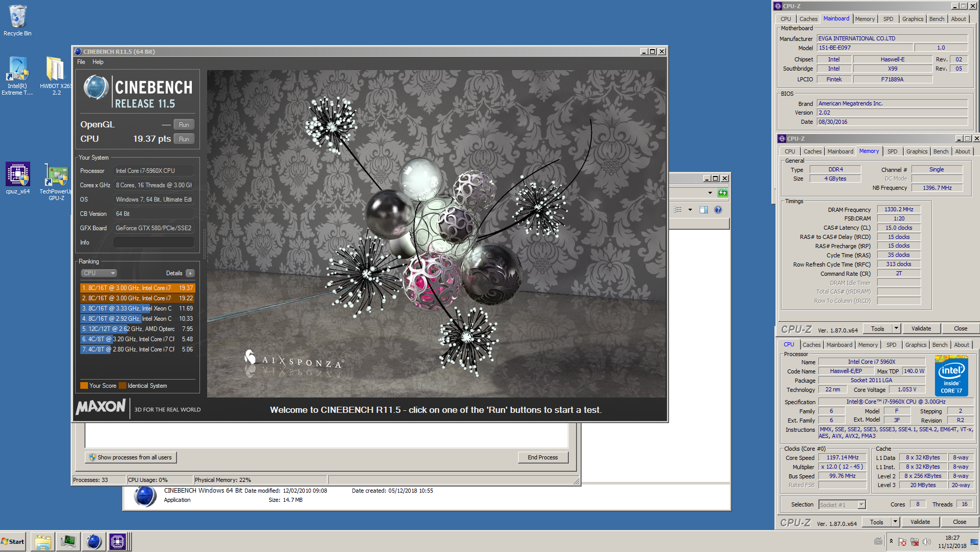Open the Cinebench Help menu
This screenshot has height=552, width=980.
[x=98, y=62]
